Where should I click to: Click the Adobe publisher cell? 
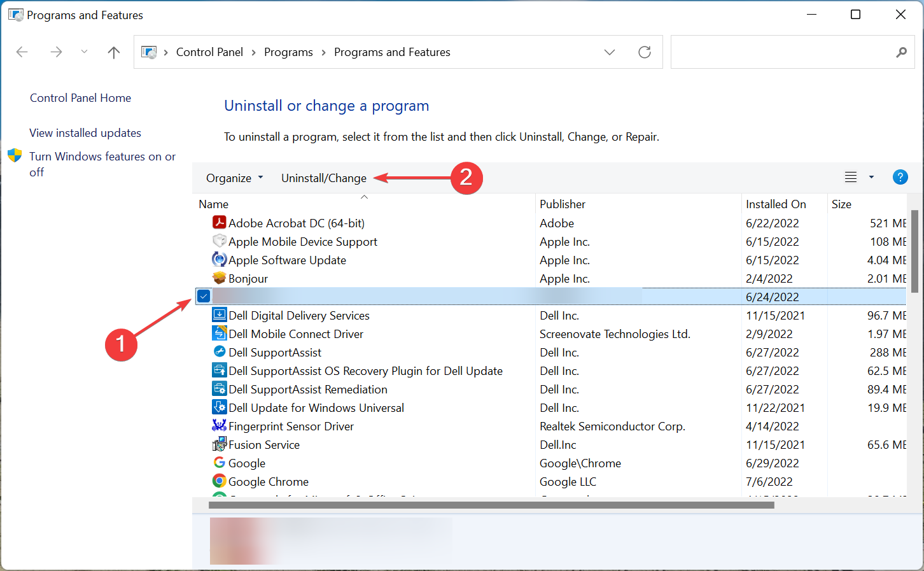coord(557,223)
